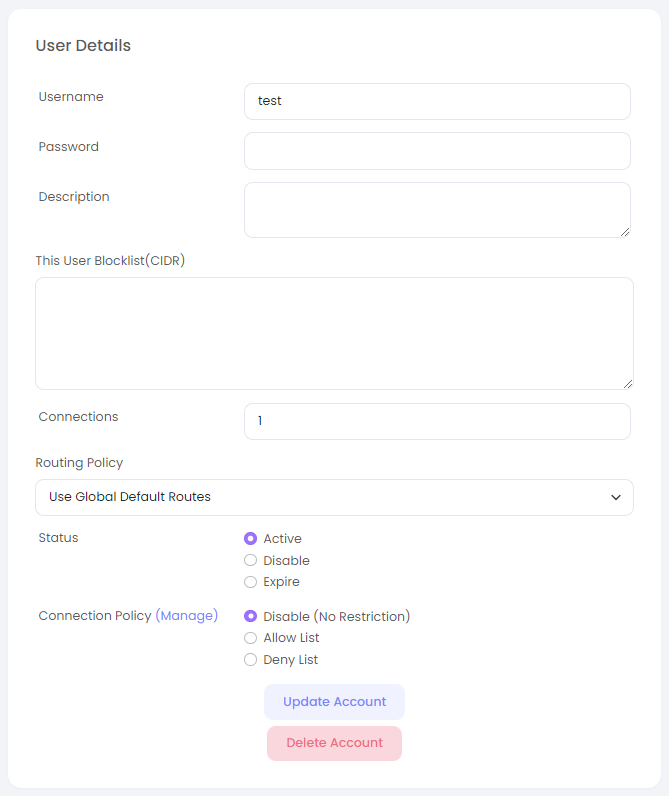Choose the Expire status option
The image size is (669, 796).
click(251, 582)
